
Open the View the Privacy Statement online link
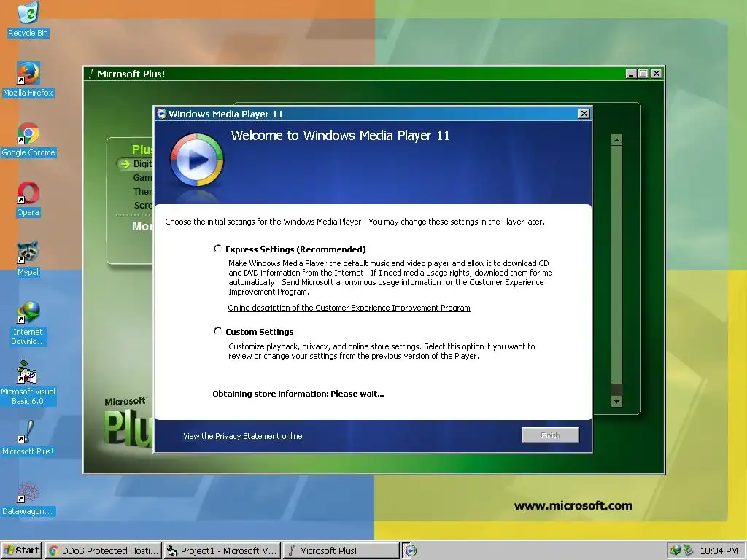(243, 436)
